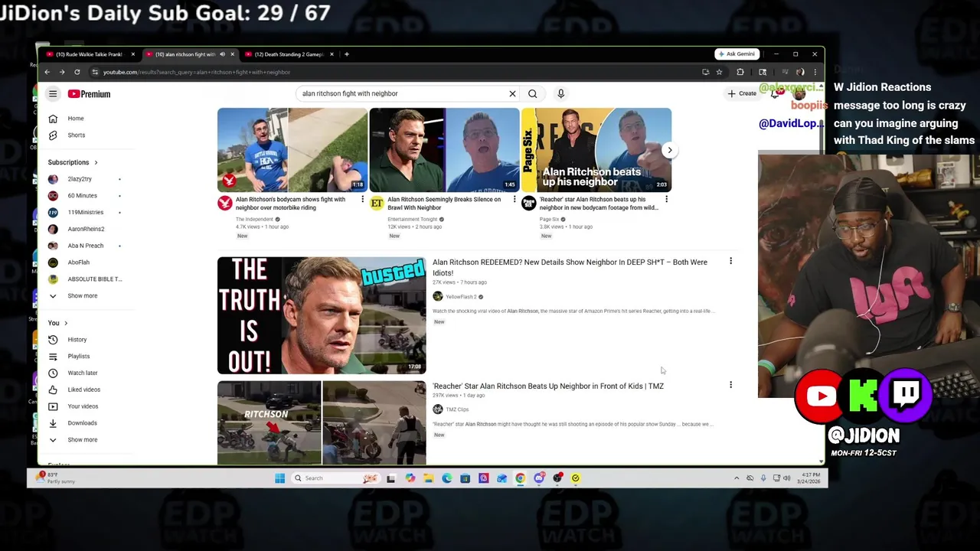Viewport: 980px width, 551px height.
Task: Show next videos with the carousel arrow
Action: [669, 150]
